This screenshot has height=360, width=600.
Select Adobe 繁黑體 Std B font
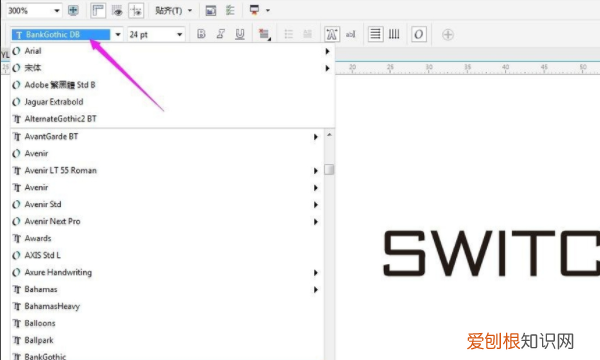(60, 85)
